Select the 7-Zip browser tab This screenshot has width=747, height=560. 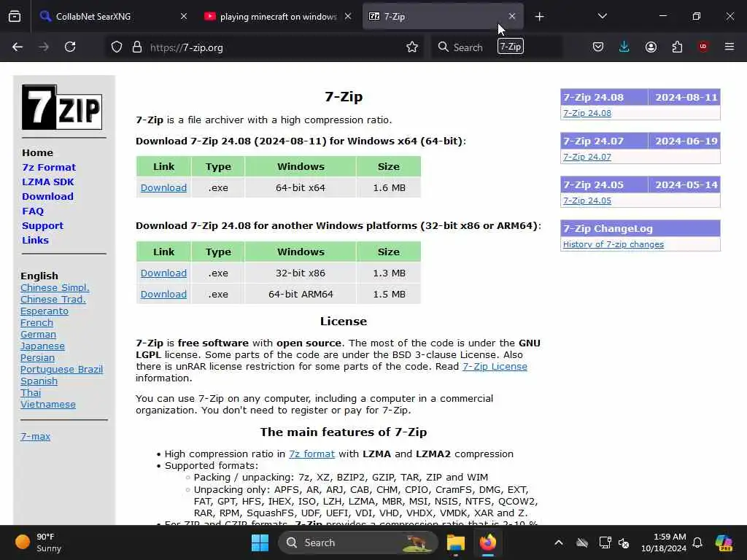click(x=443, y=17)
